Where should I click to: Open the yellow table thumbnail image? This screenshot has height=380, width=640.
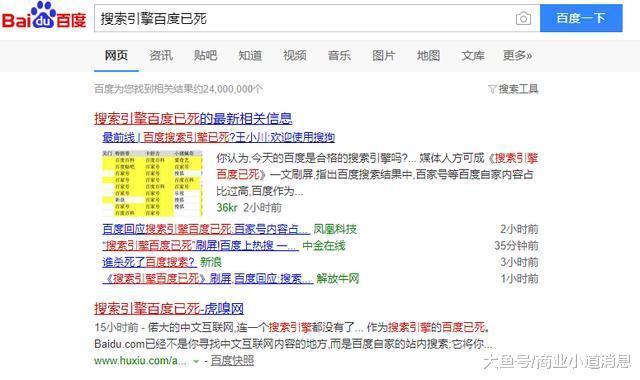[152, 183]
